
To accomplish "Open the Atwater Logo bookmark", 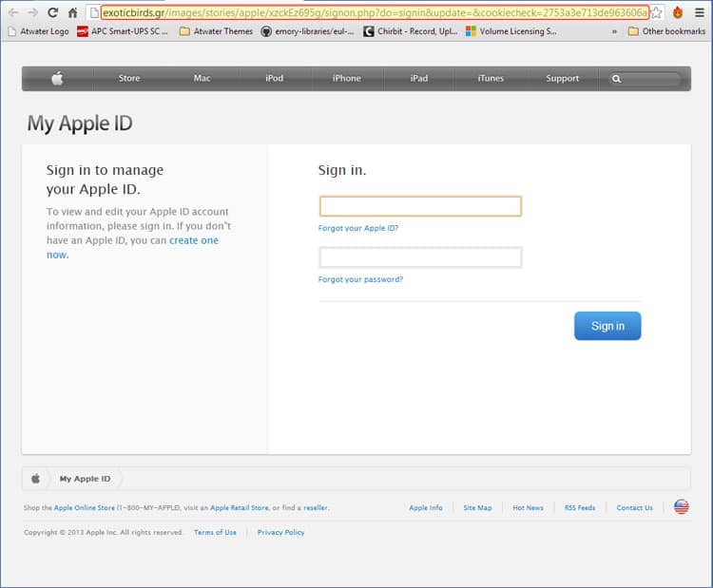I will 39,31.
